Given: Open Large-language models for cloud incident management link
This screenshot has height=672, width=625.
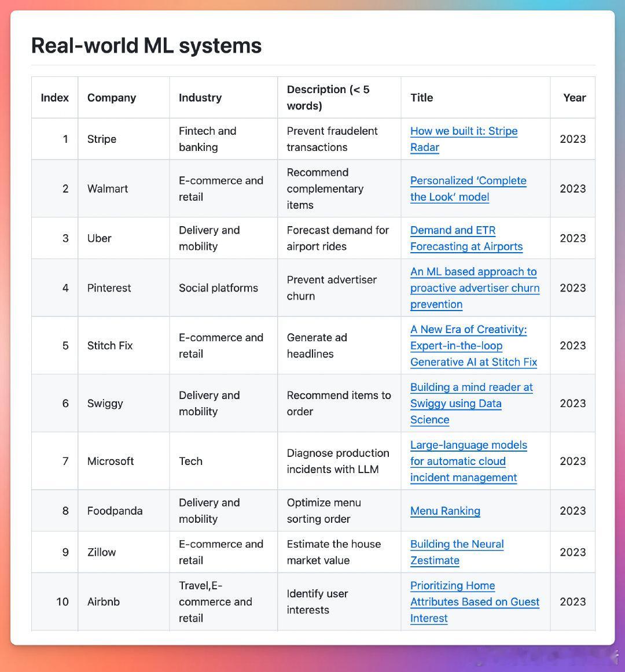Looking at the screenshot, I should (468, 461).
